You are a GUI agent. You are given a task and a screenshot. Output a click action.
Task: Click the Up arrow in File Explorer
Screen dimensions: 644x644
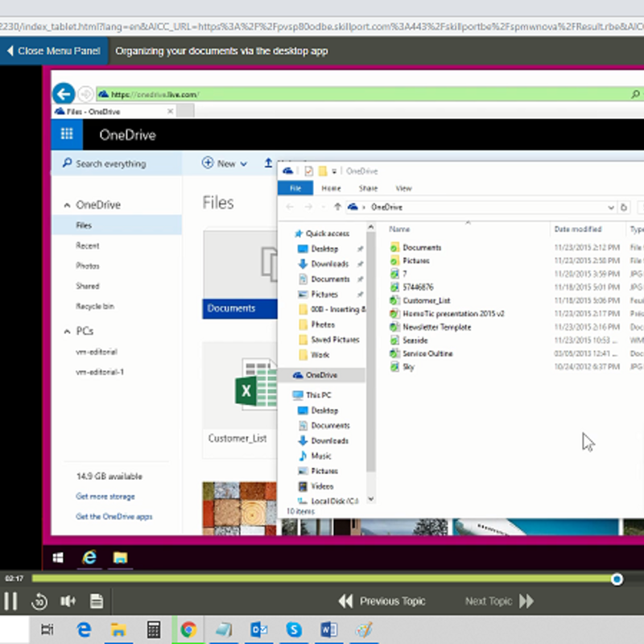click(337, 207)
